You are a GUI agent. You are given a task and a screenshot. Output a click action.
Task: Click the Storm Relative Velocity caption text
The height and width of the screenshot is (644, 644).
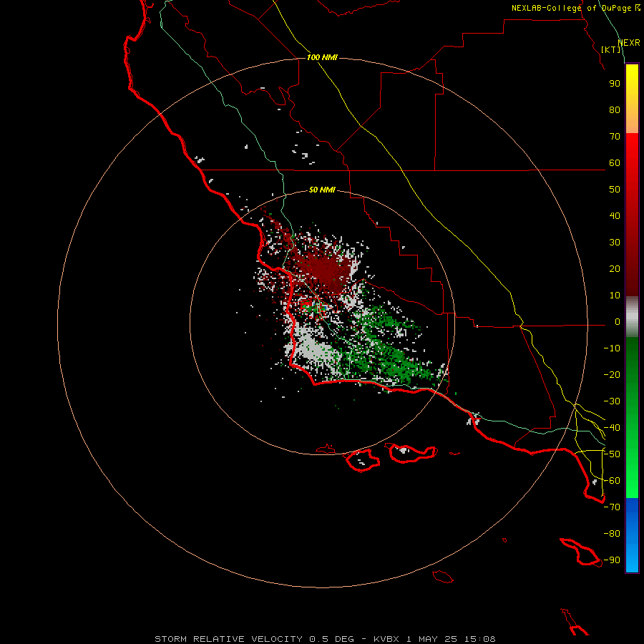pos(325,639)
